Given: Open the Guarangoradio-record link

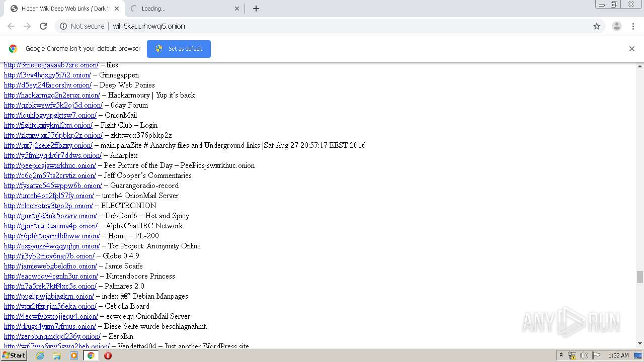Looking at the screenshot, I should click(53, 186).
